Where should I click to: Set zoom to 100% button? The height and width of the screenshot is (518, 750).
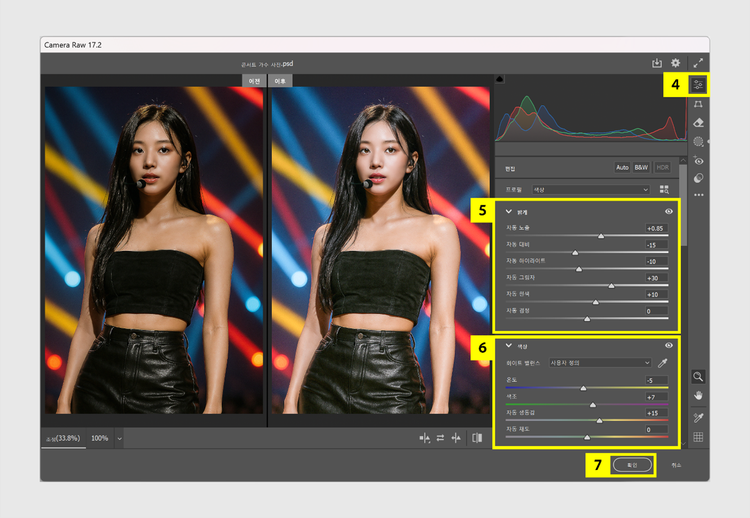pos(99,439)
